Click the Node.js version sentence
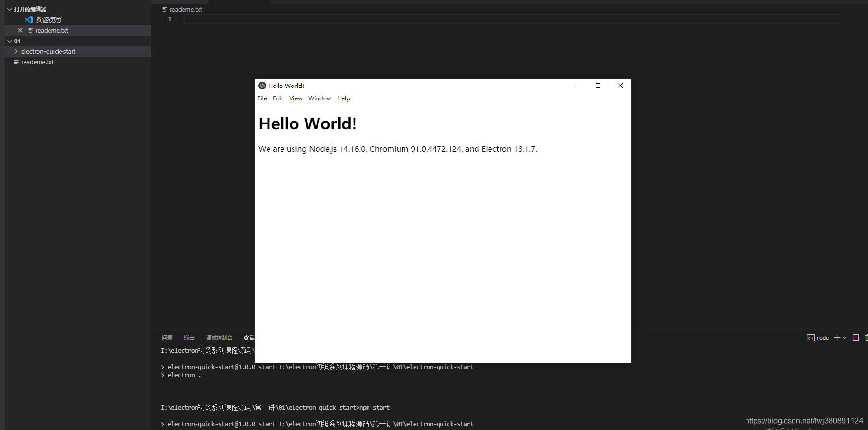Screen dimensions: 868x430 [398, 149]
